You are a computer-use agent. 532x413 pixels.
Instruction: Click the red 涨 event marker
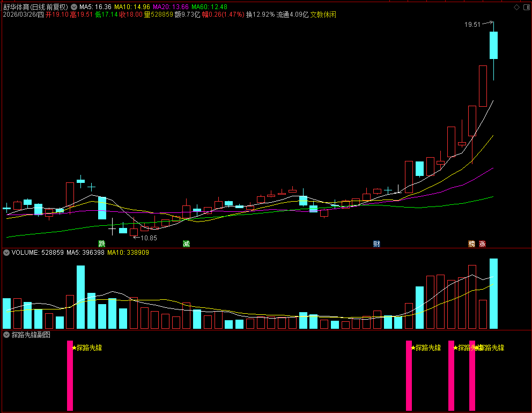click(x=482, y=244)
